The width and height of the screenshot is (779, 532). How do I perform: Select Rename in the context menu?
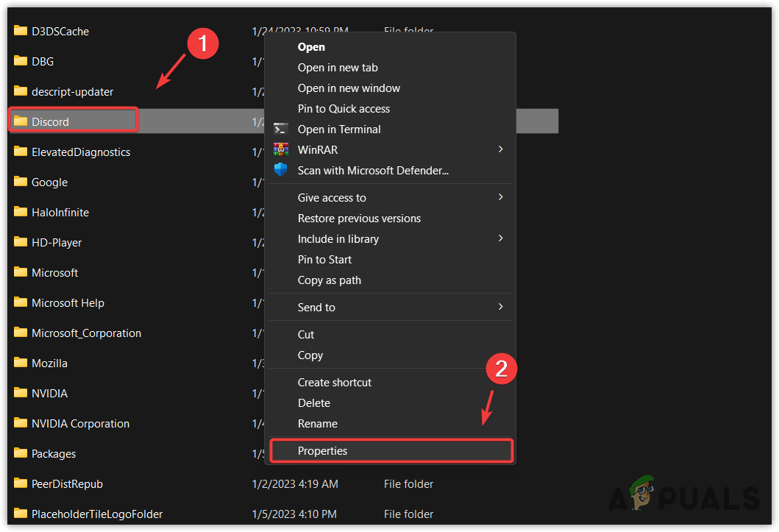(318, 423)
